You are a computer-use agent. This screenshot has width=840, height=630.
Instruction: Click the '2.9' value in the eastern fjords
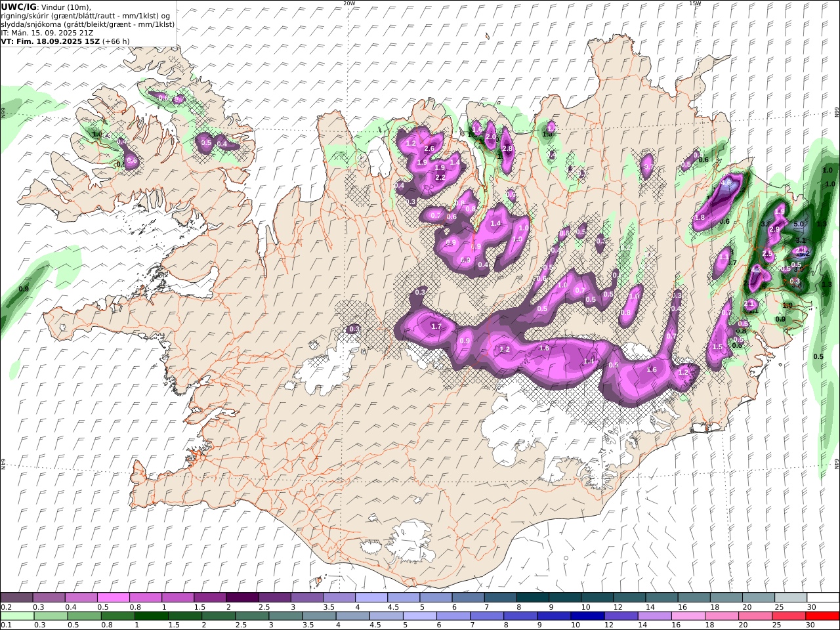tap(774, 229)
